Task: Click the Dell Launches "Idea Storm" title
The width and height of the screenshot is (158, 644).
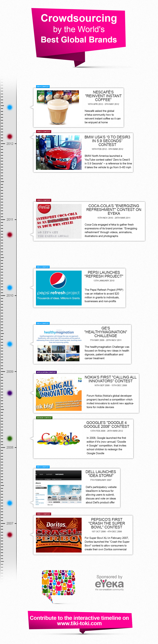Action: click(101, 474)
